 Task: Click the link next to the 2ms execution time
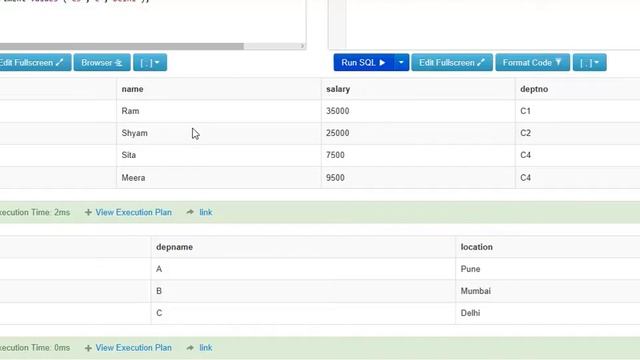(206, 212)
